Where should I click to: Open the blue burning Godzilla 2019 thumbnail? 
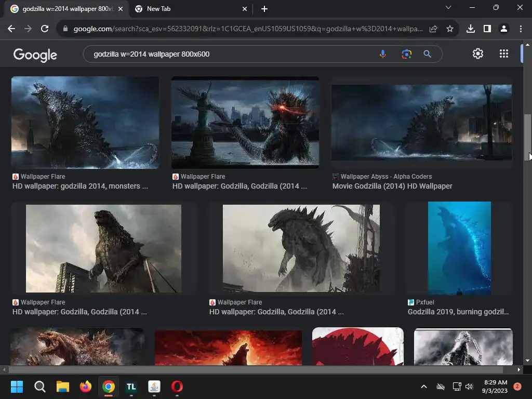coord(459,248)
